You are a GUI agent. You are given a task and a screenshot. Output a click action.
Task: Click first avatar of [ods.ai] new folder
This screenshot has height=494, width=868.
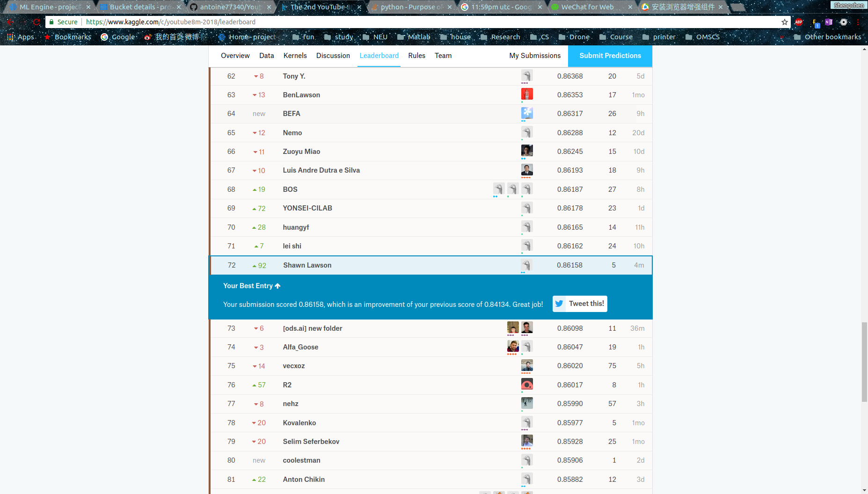[513, 327]
